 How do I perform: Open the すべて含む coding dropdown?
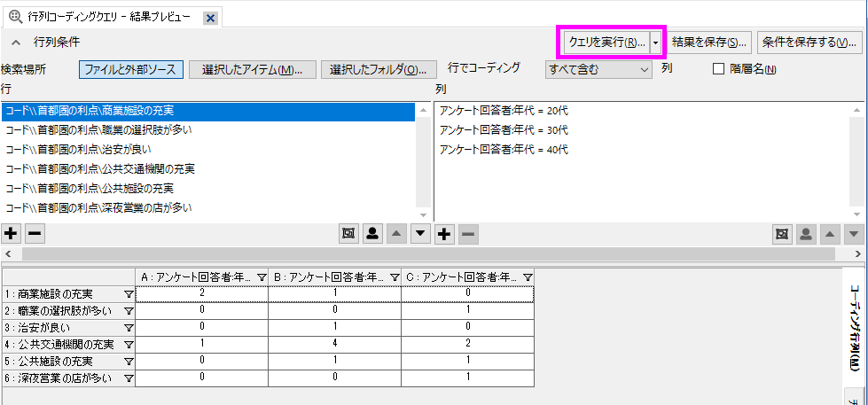point(599,69)
